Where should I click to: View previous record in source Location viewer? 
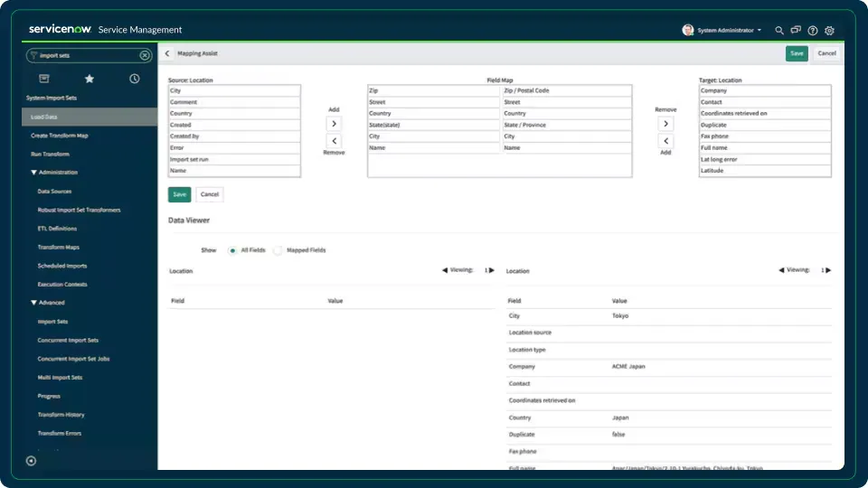tap(445, 270)
